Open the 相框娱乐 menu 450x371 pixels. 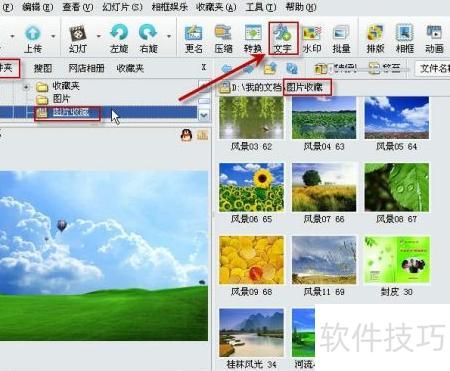169,7
